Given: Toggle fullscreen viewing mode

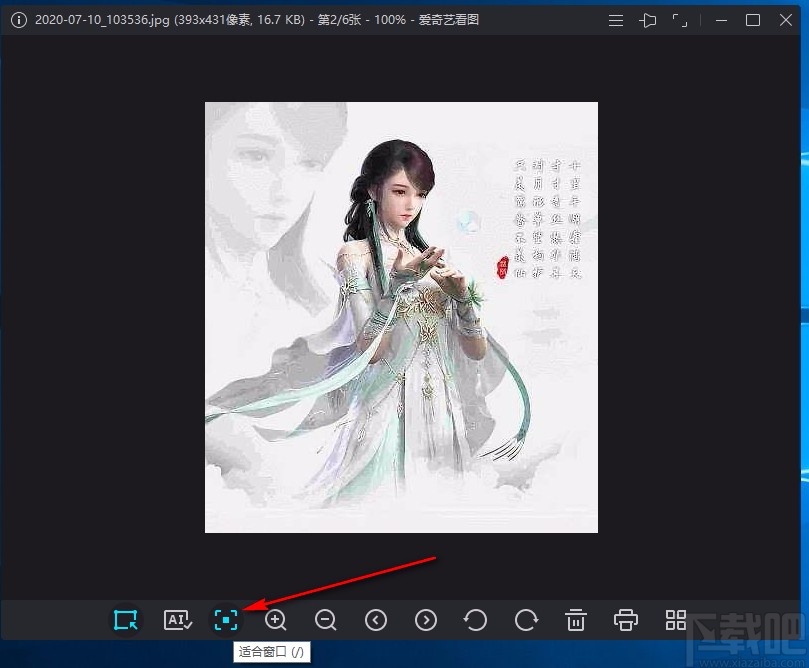Looking at the screenshot, I should (x=682, y=19).
